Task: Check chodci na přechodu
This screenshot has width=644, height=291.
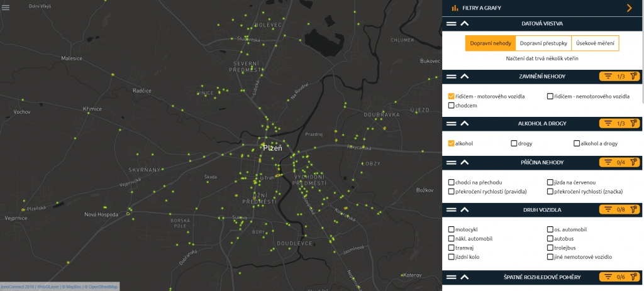Action: click(452, 182)
